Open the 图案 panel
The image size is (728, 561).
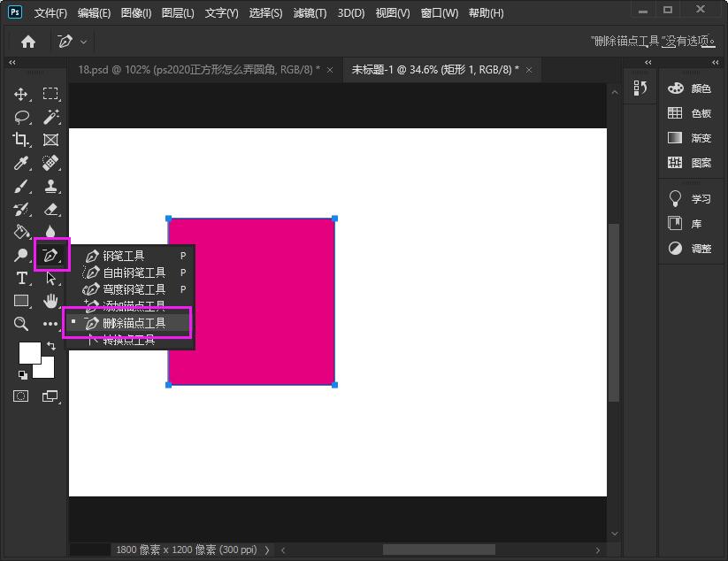[689, 163]
